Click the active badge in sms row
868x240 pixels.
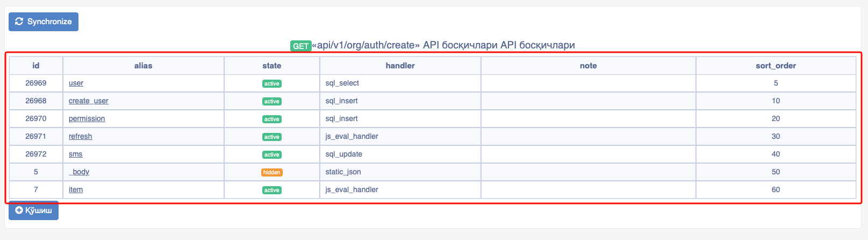(272, 154)
